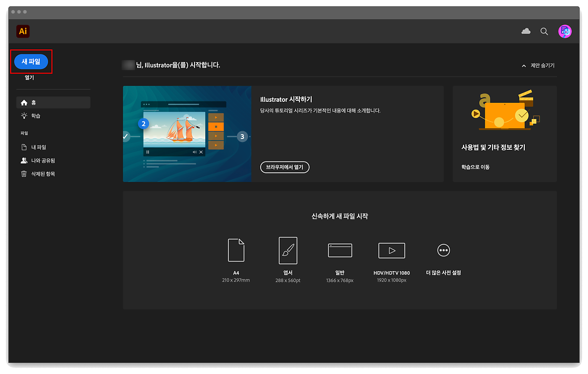
Task: Click the 열기 open link
Action: pos(29,77)
